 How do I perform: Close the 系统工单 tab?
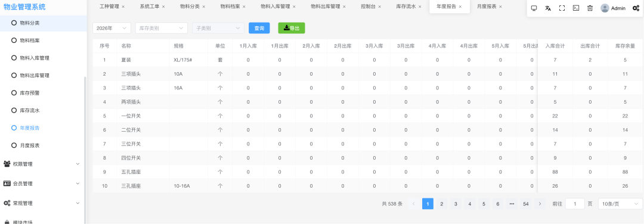click(163, 7)
